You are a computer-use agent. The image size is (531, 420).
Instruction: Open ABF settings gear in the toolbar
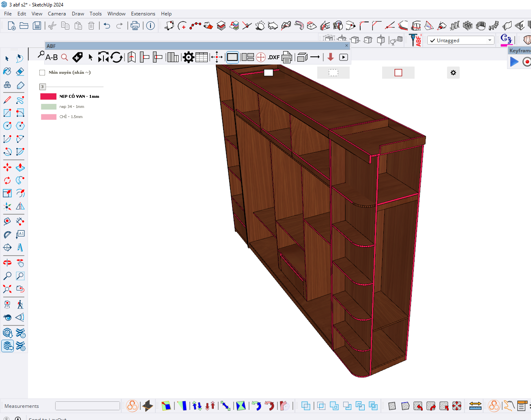click(188, 57)
